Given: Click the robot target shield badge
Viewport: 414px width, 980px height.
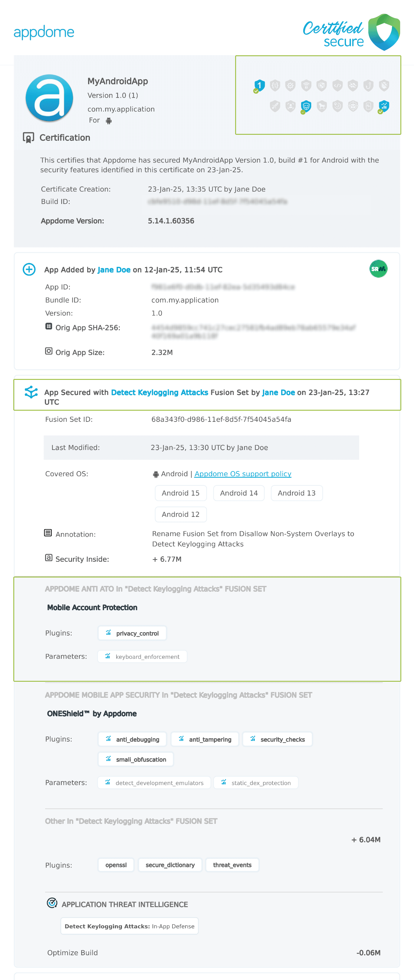Looking at the screenshot, I should pyautogui.click(x=353, y=106).
